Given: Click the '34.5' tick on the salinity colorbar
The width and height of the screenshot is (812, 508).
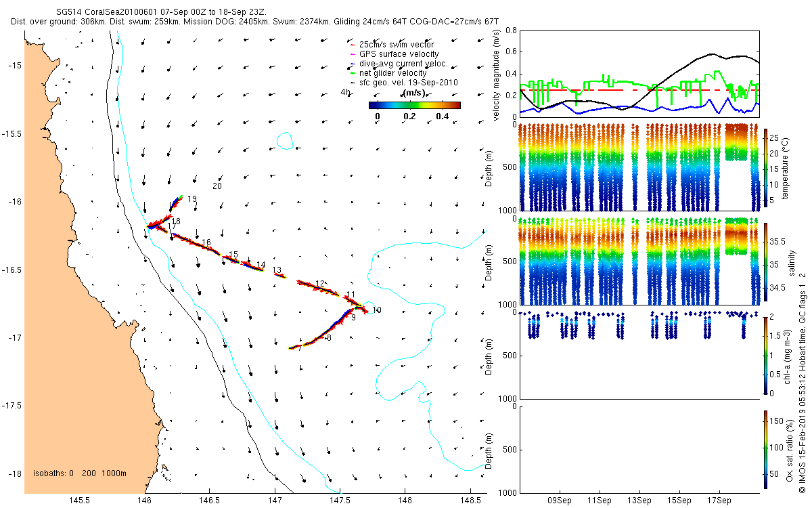Looking at the screenshot, I should click(778, 288).
